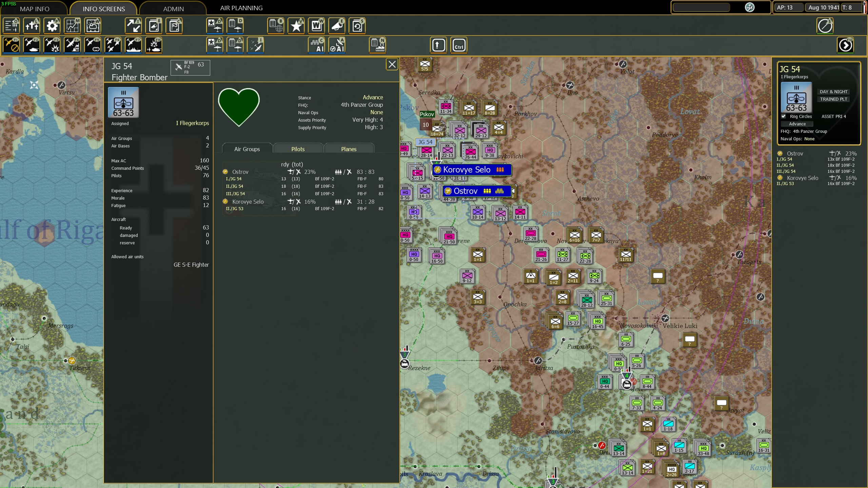Image resolution: width=868 pixels, height=488 pixels.
Task: Open the Planes tab in JG 54 panel
Action: 349,149
